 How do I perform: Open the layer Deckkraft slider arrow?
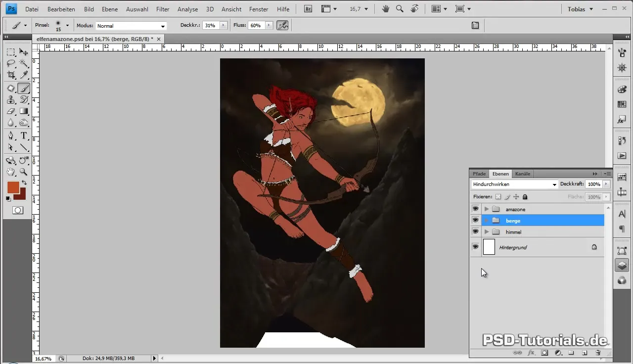606,184
